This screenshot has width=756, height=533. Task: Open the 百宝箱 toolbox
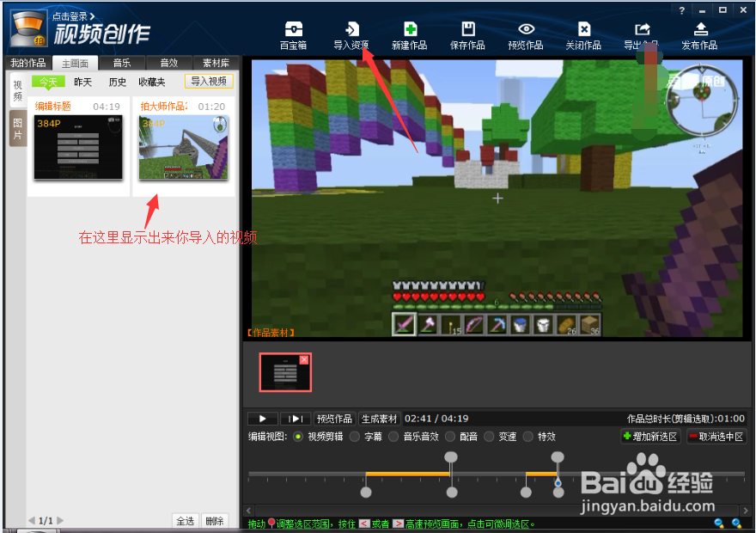pos(293,36)
